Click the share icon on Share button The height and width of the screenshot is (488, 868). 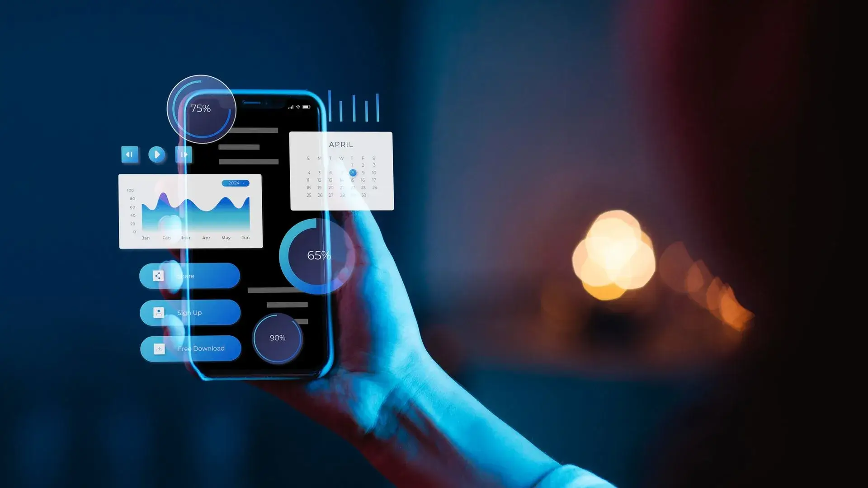pos(158,276)
